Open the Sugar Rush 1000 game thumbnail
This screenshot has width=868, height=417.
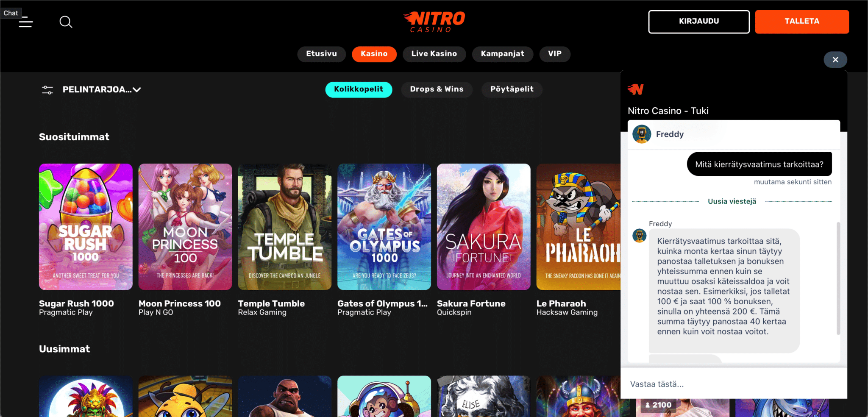(86, 227)
